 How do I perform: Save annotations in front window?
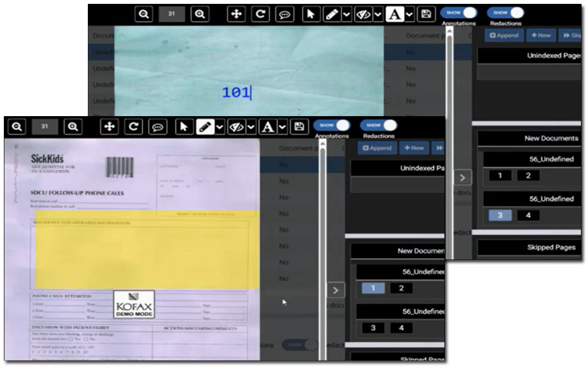(299, 127)
